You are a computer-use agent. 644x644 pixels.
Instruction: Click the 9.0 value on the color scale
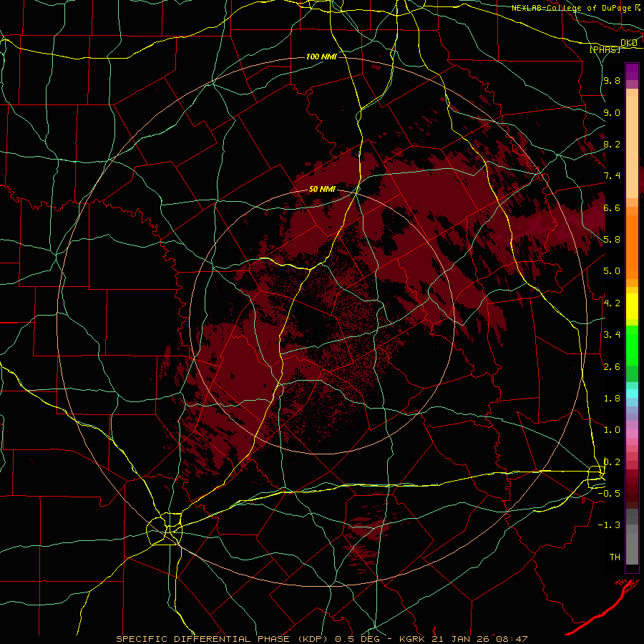click(x=612, y=113)
